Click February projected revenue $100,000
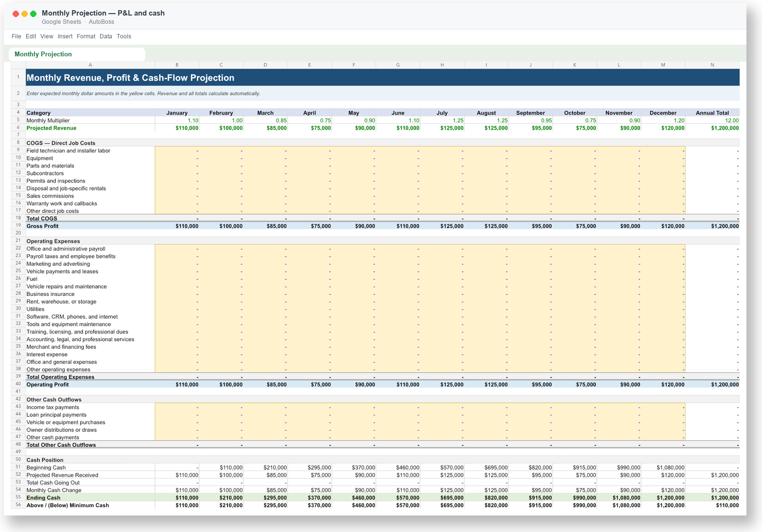 pyautogui.click(x=221, y=128)
